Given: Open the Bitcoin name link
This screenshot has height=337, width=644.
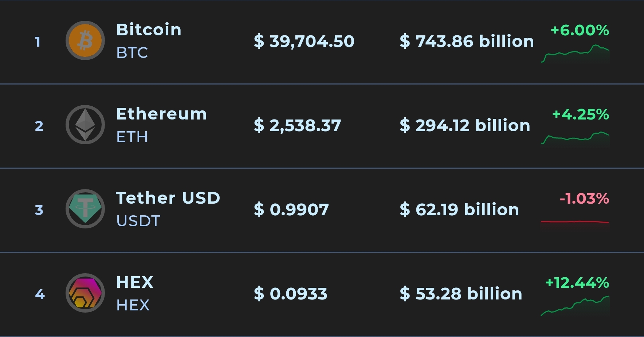Looking at the screenshot, I should tap(149, 30).
